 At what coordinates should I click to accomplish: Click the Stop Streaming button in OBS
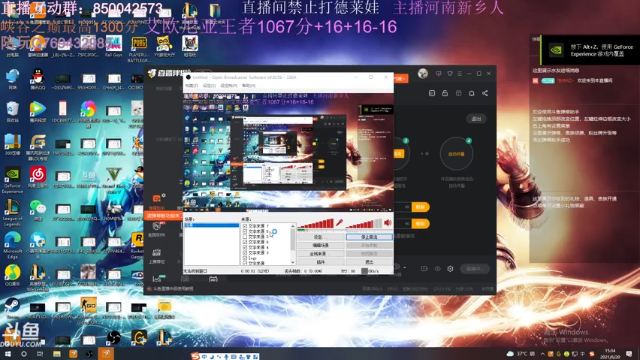pyautogui.click(x=369, y=237)
